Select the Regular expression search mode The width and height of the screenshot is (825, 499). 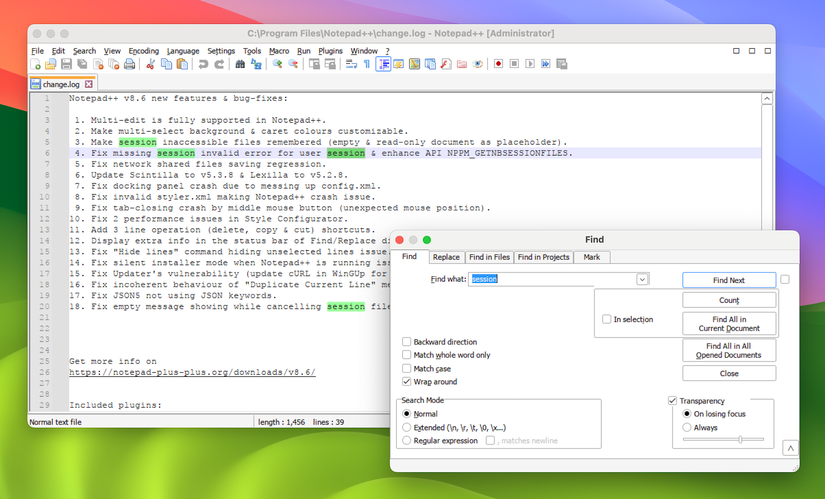point(406,440)
